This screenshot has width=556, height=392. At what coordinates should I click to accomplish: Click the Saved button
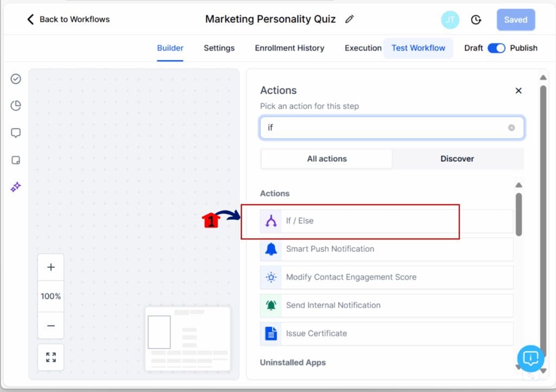pyautogui.click(x=515, y=20)
